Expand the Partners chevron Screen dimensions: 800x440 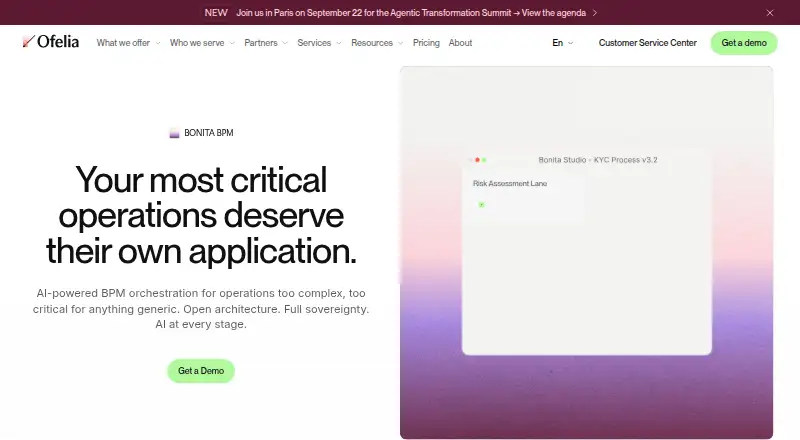[x=285, y=43]
